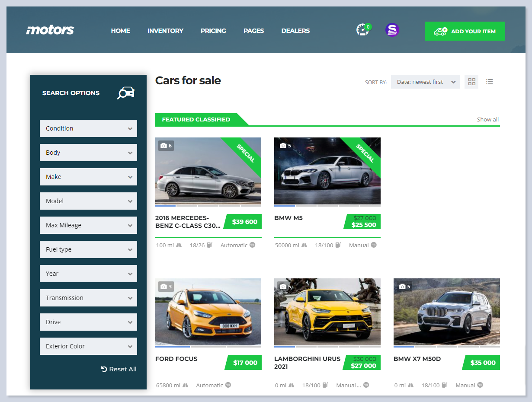The width and height of the screenshot is (532, 402).
Task: Expand the Condition filter dropdown
Action: tap(88, 128)
